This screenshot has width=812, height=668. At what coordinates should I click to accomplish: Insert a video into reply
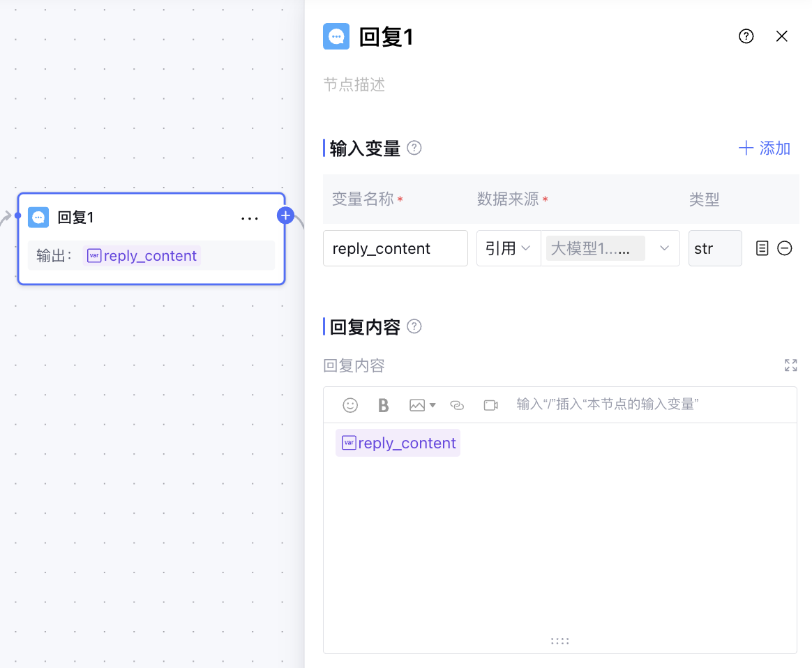[490, 405]
